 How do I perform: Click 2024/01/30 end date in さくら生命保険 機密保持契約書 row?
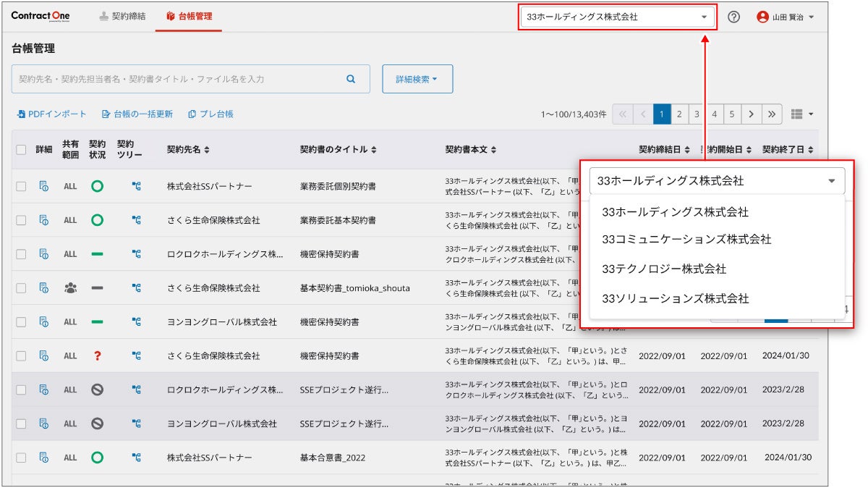[x=786, y=356]
